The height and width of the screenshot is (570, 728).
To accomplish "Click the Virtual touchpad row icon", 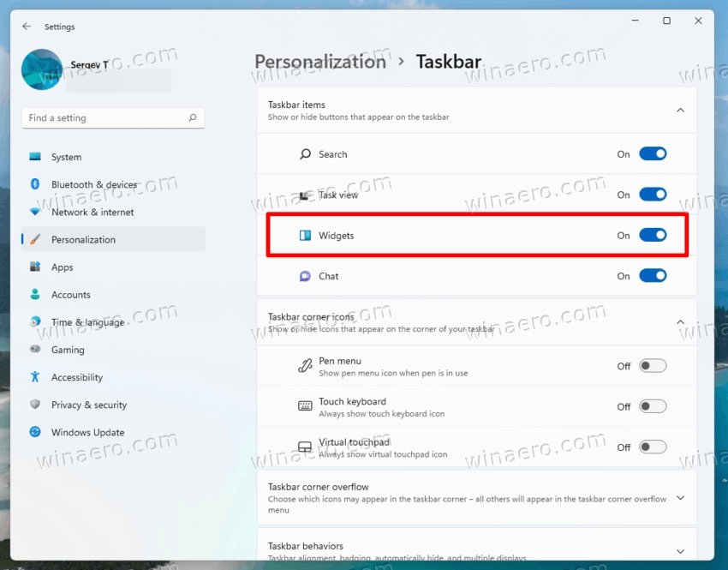I will click(305, 447).
